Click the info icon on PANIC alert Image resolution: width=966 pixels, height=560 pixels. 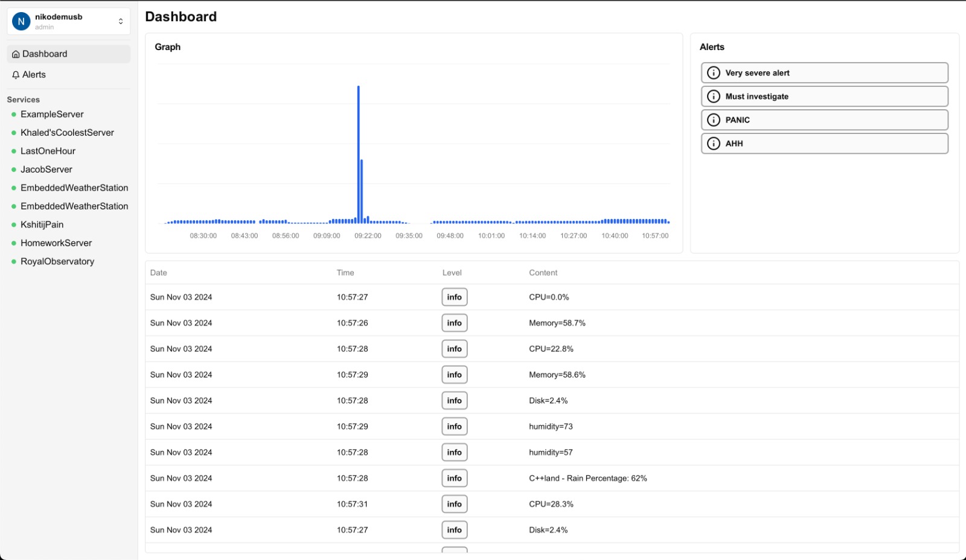click(x=714, y=120)
